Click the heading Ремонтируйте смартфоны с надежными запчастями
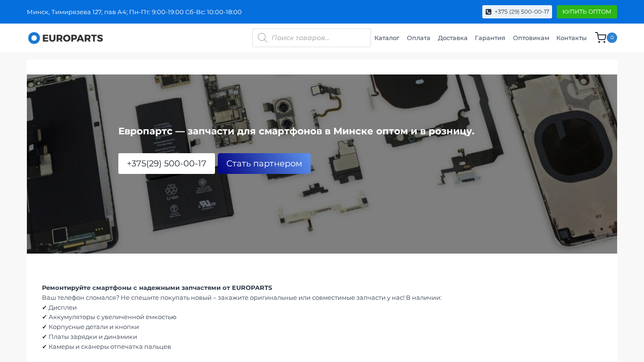The height and width of the screenshot is (362, 644). (157, 288)
